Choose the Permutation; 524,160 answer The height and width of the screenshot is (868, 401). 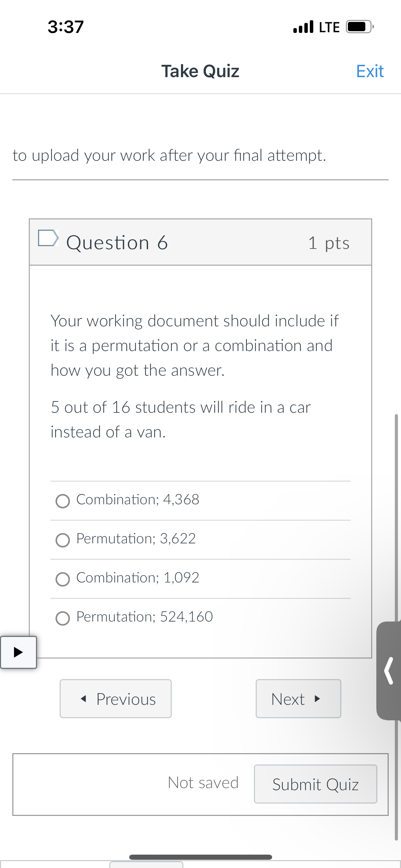pos(63,618)
